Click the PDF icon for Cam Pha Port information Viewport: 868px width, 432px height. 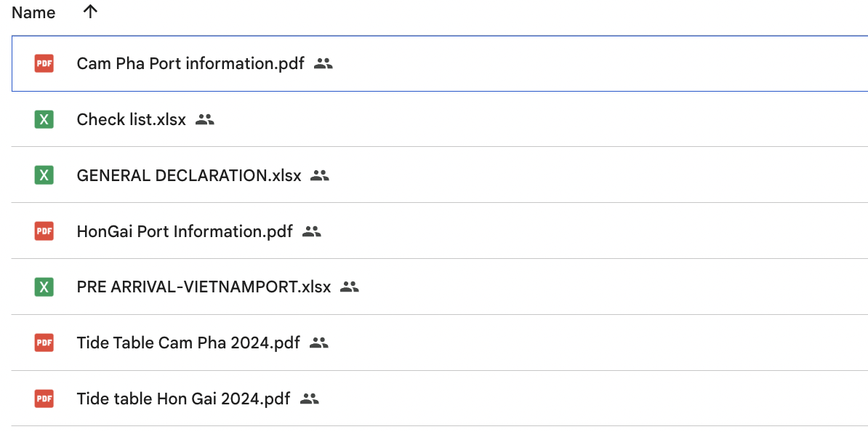(44, 64)
